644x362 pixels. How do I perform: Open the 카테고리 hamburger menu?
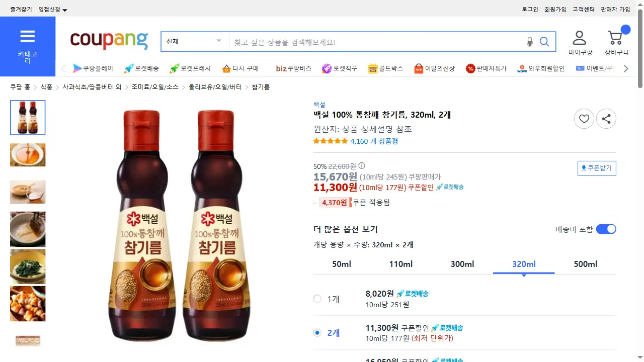[28, 46]
